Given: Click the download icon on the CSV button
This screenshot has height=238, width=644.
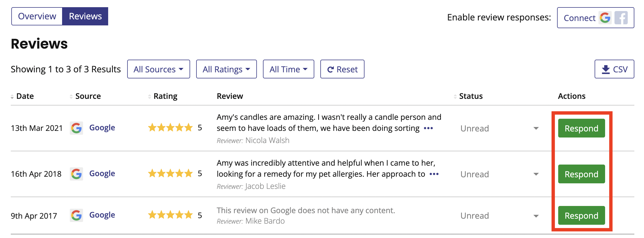Looking at the screenshot, I should click(606, 69).
